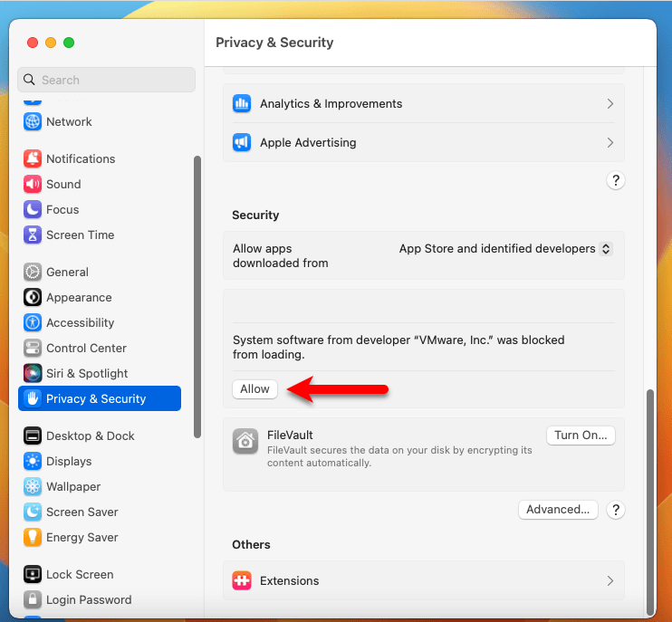Viewport: 672px width, 622px height.
Task: Select the Focus moon icon
Action: (x=33, y=209)
